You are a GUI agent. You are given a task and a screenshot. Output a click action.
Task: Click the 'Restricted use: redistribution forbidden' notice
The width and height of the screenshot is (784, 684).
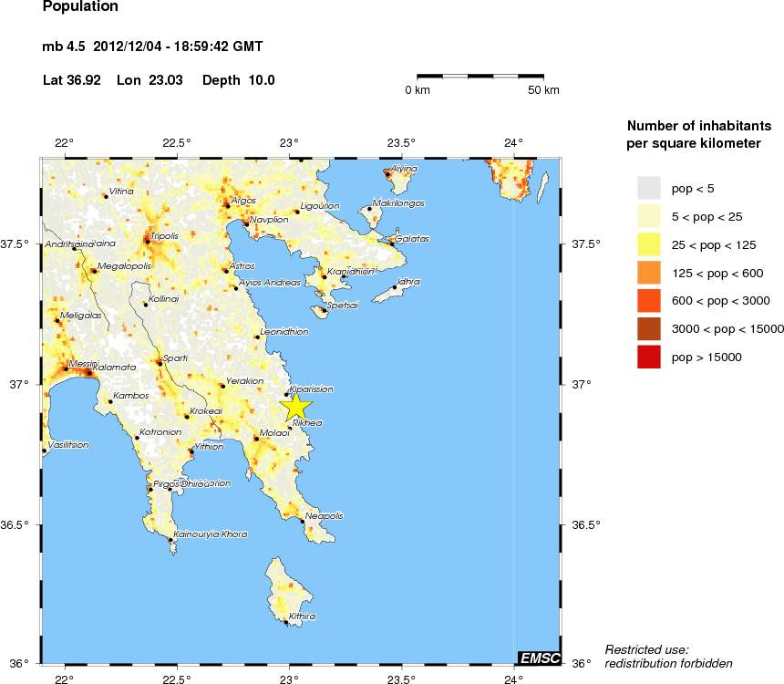(x=668, y=657)
